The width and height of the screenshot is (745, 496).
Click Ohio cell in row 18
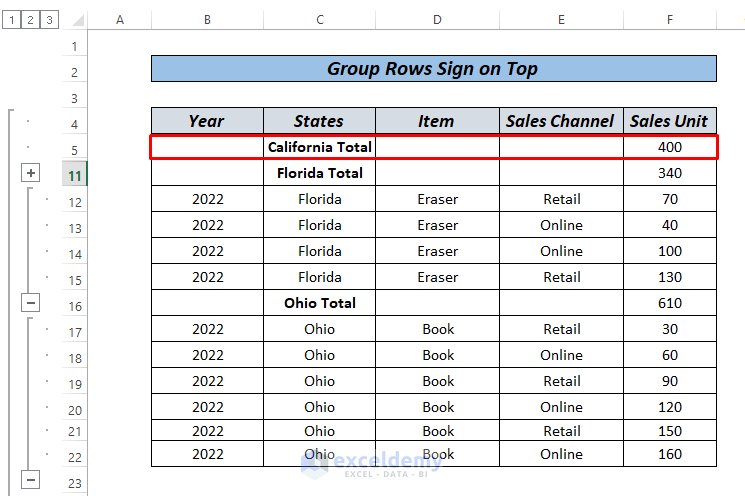click(319, 355)
